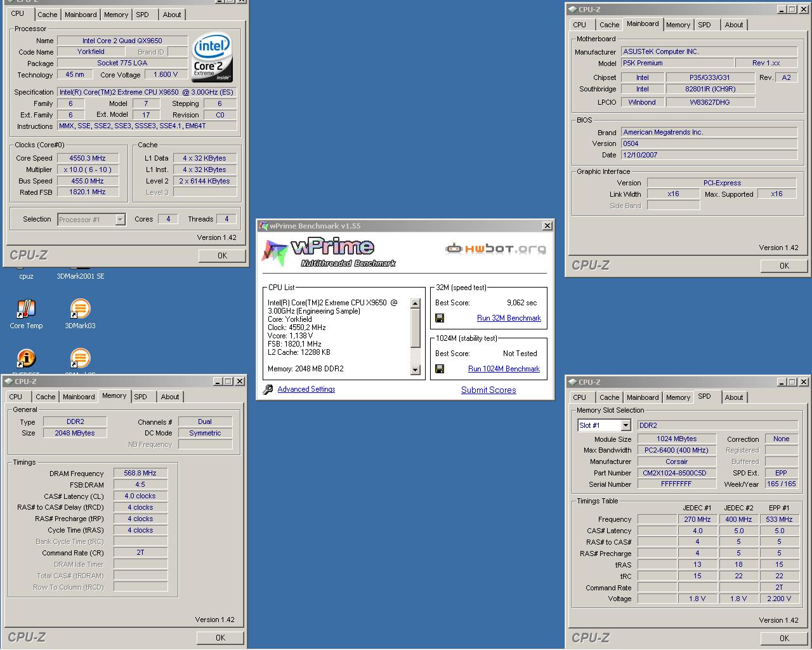Image resolution: width=812 pixels, height=650 pixels.
Task: Save the 1024M benchmark score disk icon
Action: pos(440,369)
